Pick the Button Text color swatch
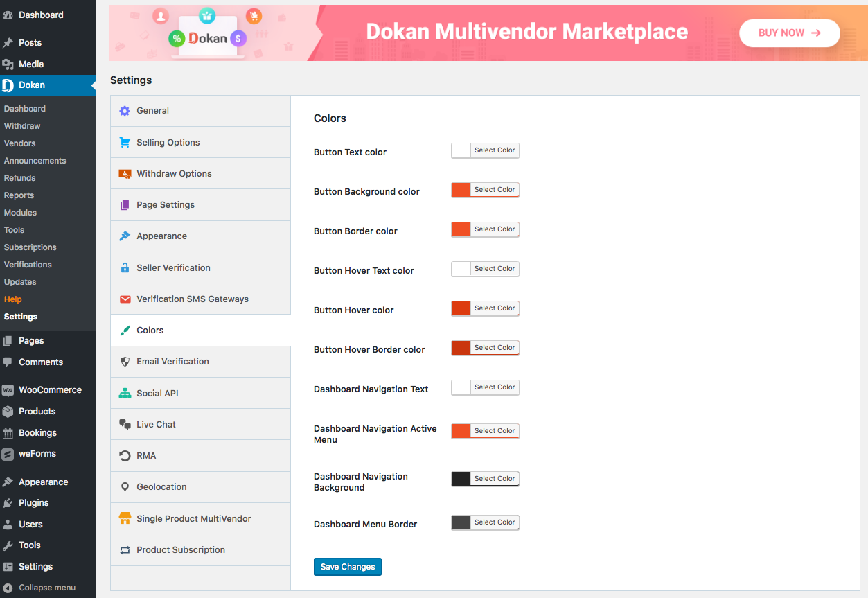 click(x=461, y=150)
